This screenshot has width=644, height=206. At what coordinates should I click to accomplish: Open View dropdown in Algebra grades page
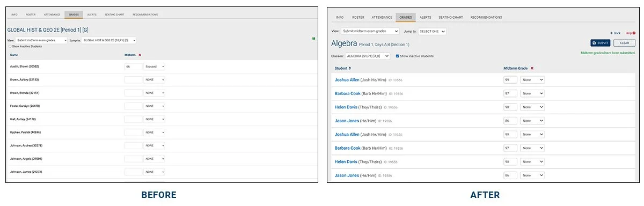[x=370, y=31]
